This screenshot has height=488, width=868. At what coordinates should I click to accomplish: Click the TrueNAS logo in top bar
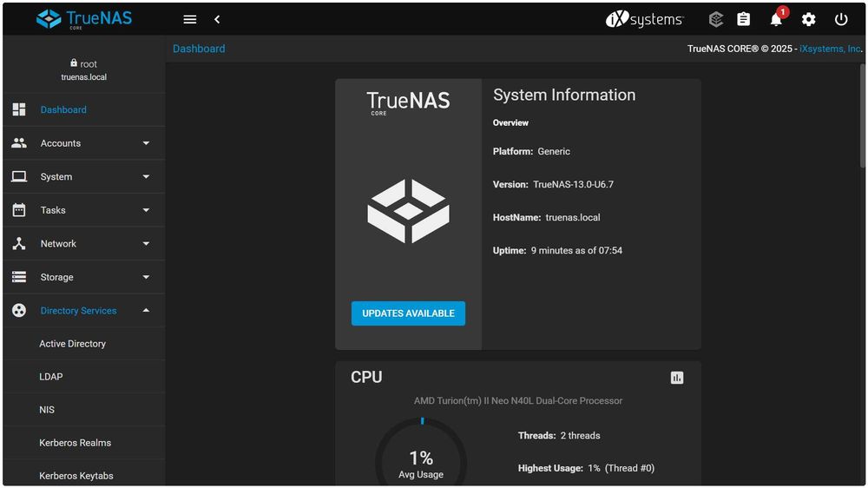[84, 19]
